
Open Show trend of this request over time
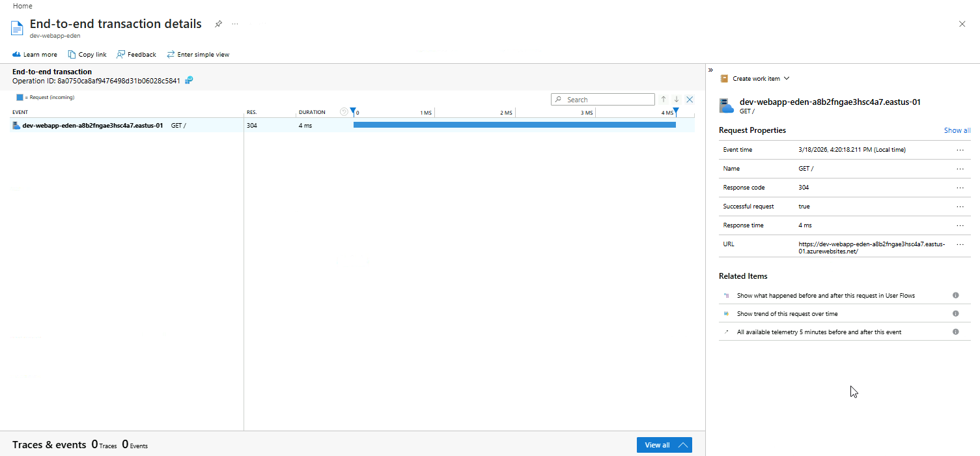pos(787,313)
